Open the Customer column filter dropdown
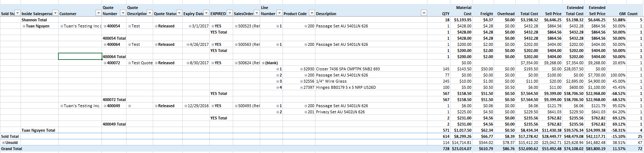This screenshot has width=644, height=153. tap(98, 13)
